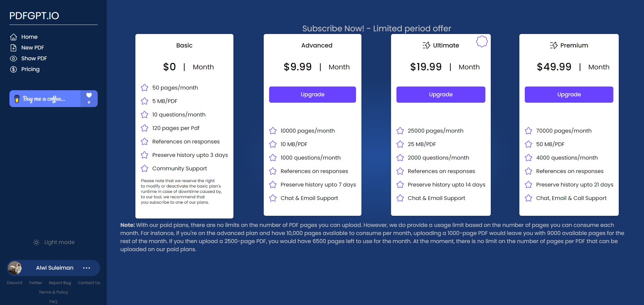This screenshot has width=644, height=305.
Task: Click the sun icon for light mode
Action: point(36,242)
